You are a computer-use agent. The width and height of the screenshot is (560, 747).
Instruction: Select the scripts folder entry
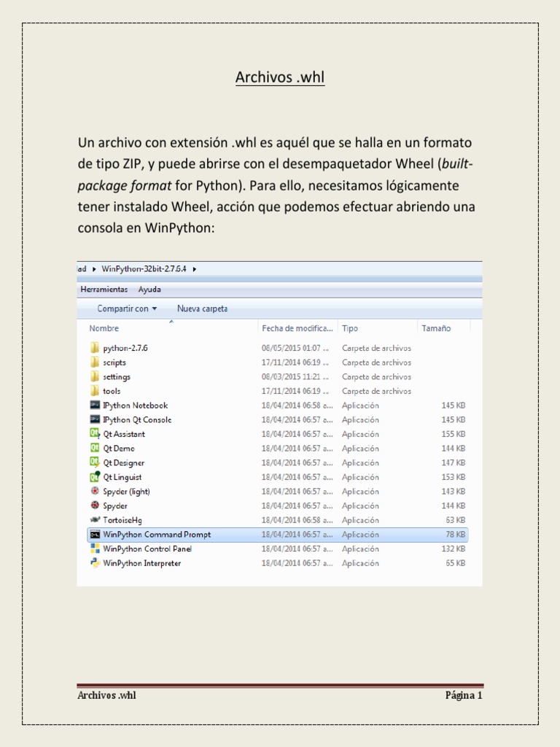coord(114,363)
